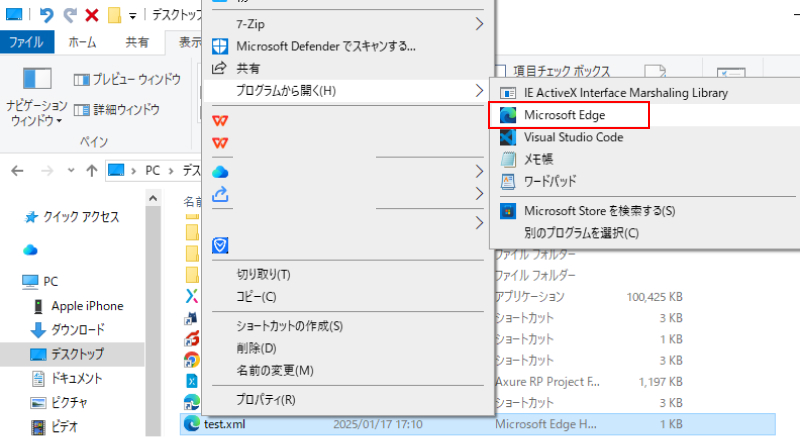
Task: Choose コピー(C) from context menu
Action: pyautogui.click(x=348, y=297)
